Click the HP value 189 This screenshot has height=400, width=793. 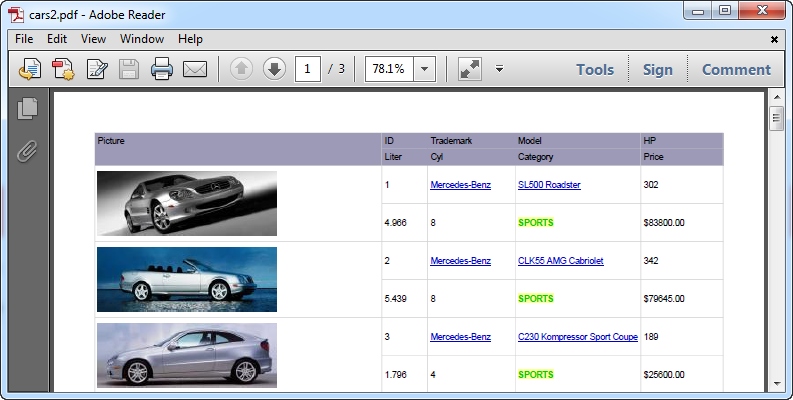[x=651, y=336]
